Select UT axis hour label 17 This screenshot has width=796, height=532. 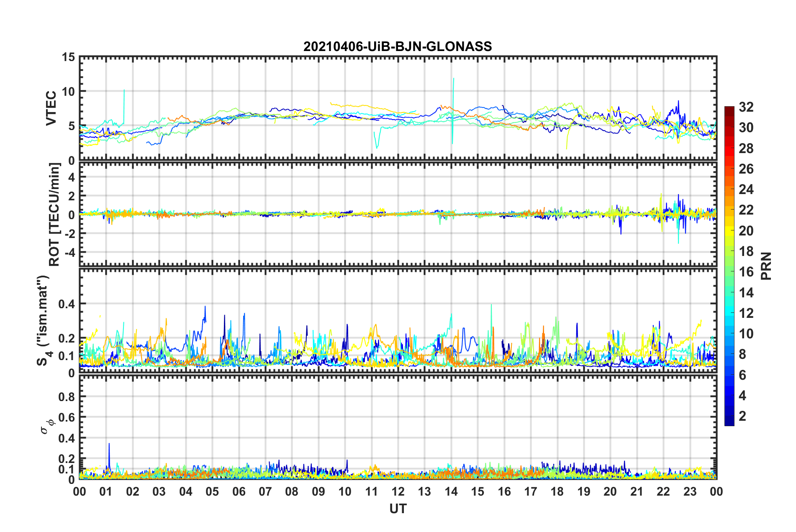[x=531, y=491]
